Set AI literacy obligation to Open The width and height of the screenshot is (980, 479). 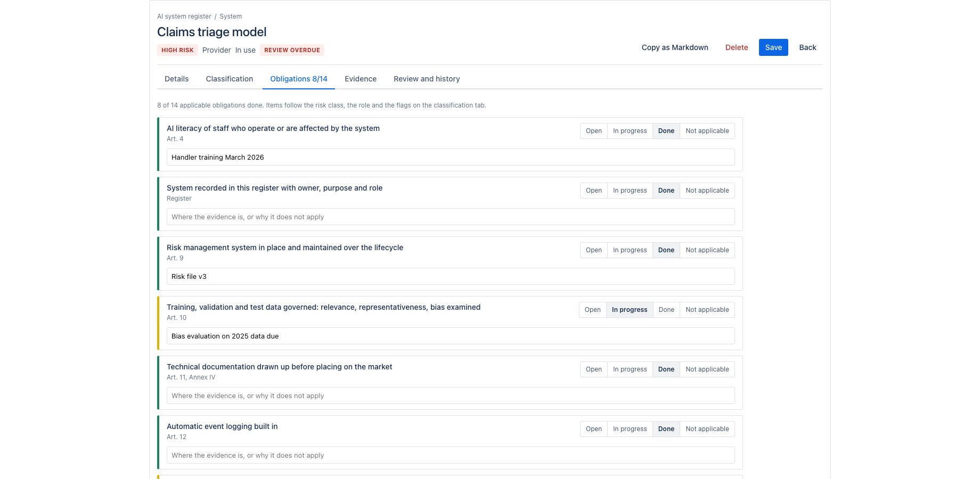click(x=594, y=131)
